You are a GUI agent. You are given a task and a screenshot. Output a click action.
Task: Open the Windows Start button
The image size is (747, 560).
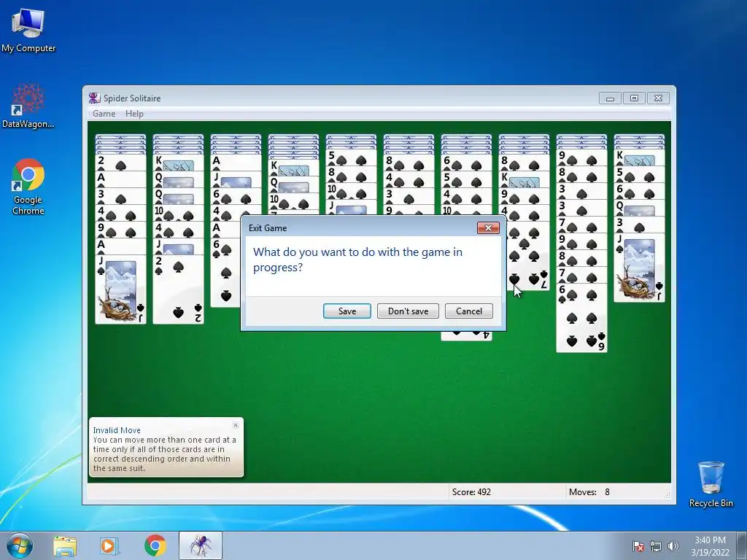[x=20, y=545]
